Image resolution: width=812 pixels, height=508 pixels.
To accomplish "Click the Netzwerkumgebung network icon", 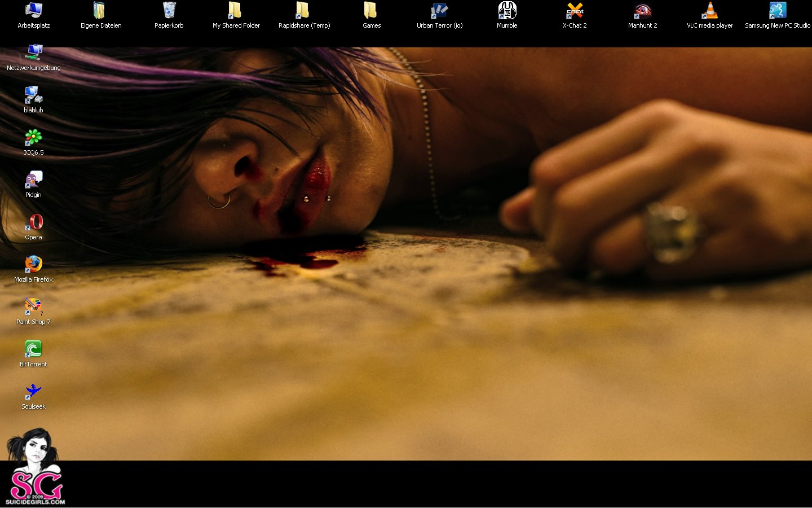I will click(x=34, y=53).
